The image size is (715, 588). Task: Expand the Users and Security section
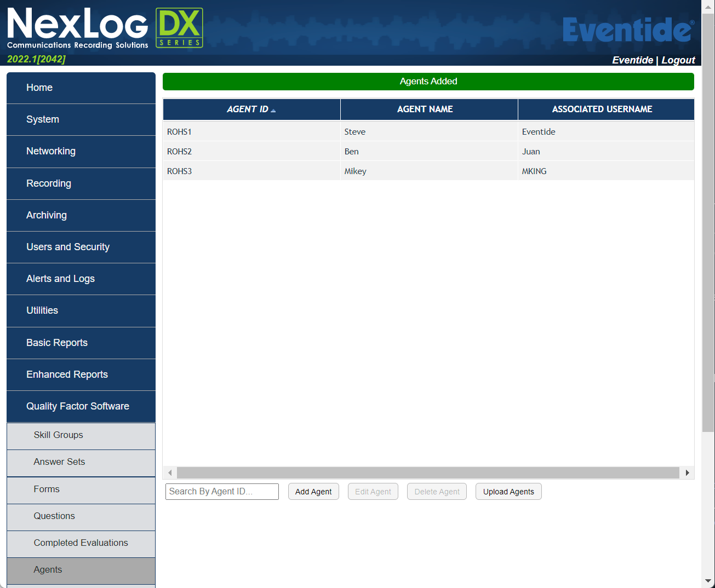click(81, 247)
